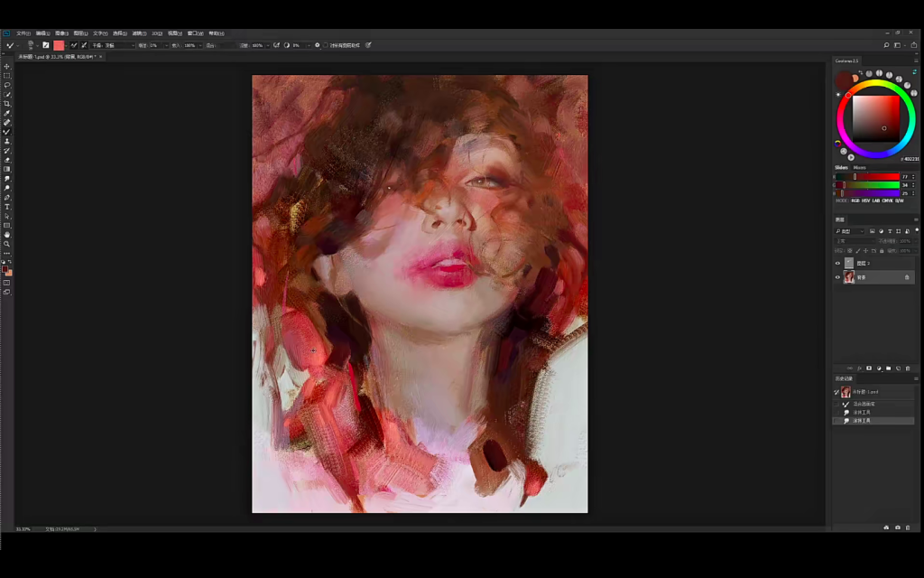Select the Hand tool
Screen dimensions: 924x578
[7, 235]
